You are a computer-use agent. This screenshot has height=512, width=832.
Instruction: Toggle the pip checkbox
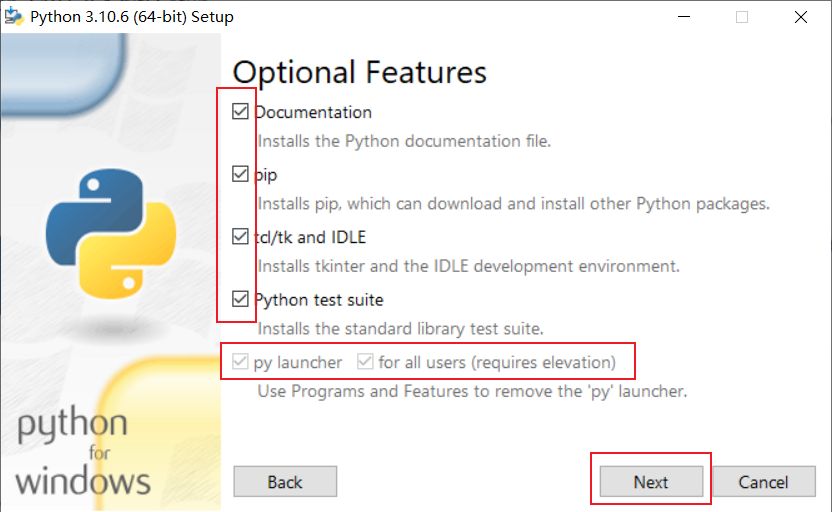[x=240, y=174]
